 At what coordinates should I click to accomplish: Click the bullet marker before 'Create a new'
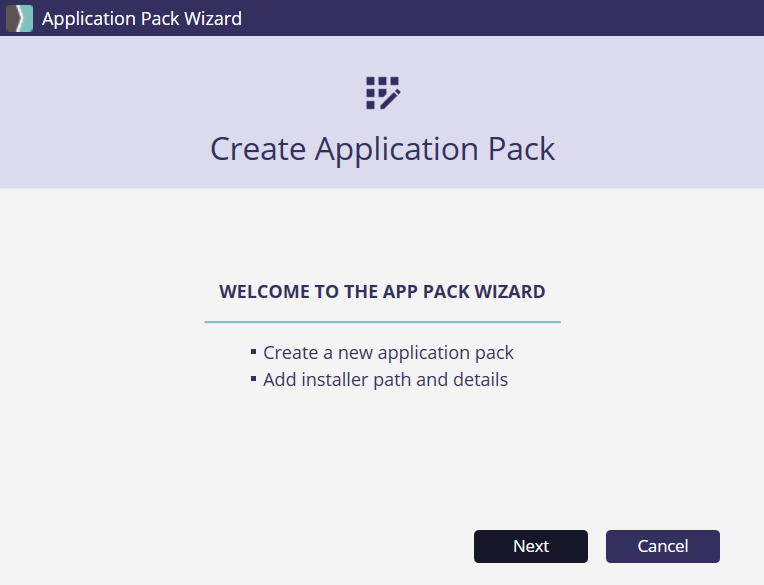click(254, 352)
